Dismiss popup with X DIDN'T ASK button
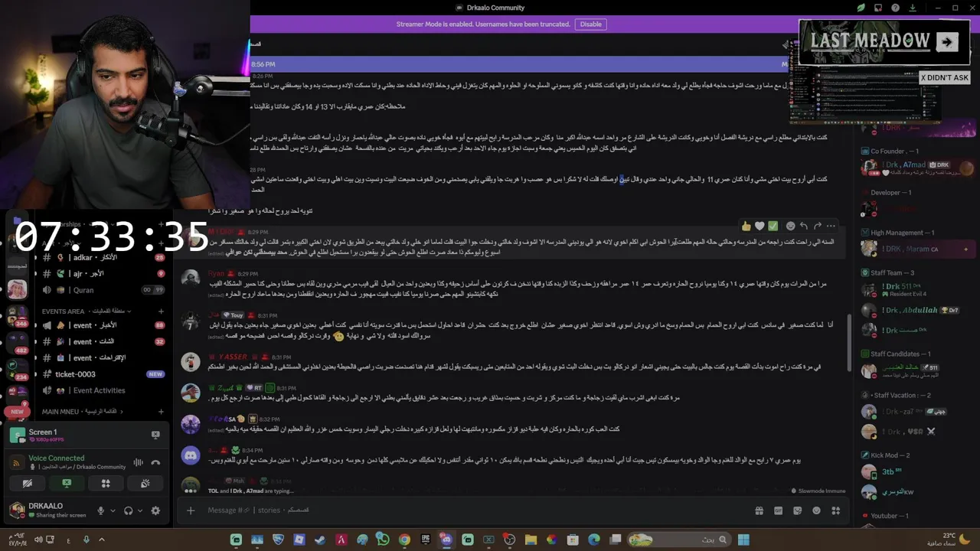Viewport: 980px width, 551px height. click(944, 77)
